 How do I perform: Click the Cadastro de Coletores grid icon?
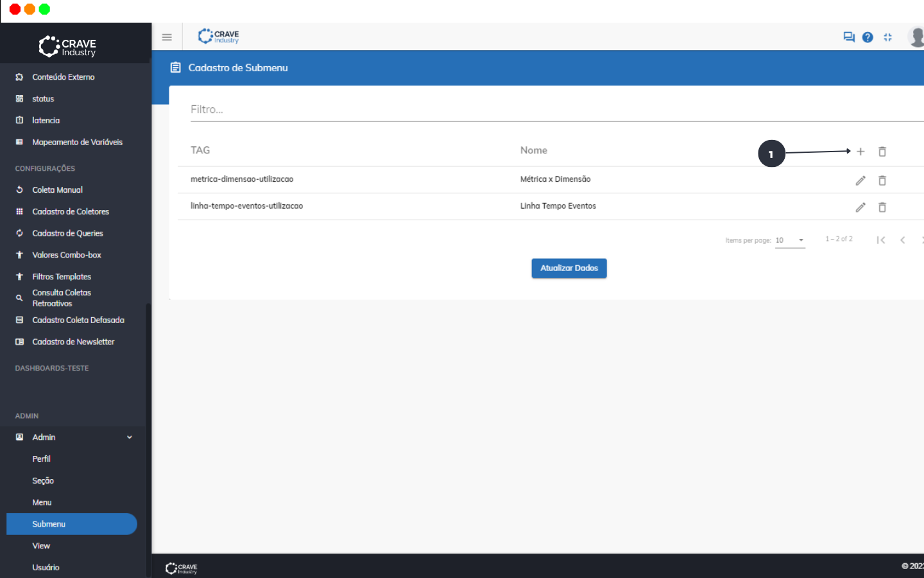point(19,212)
